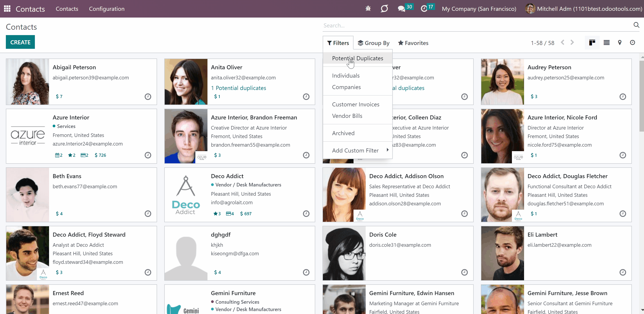Open the Favorites dropdown
The height and width of the screenshot is (314, 644).
(413, 43)
